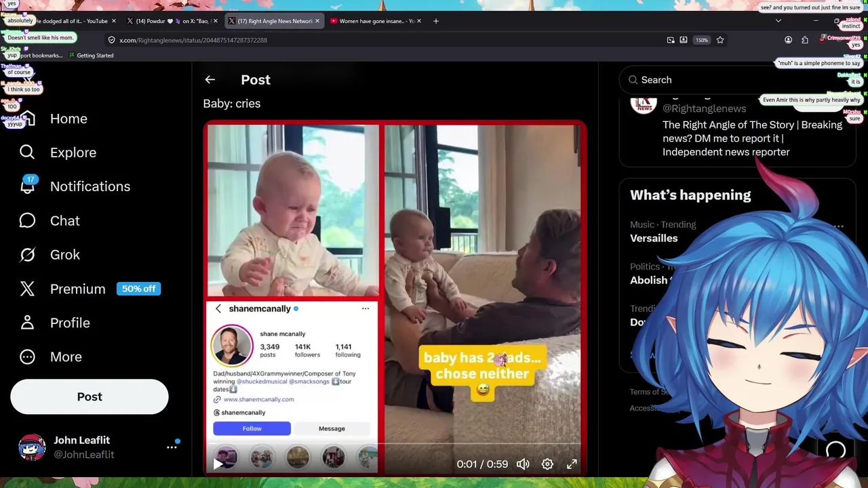
Task: Go back using the Post arrow
Action: pyautogui.click(x=210, y=79)
